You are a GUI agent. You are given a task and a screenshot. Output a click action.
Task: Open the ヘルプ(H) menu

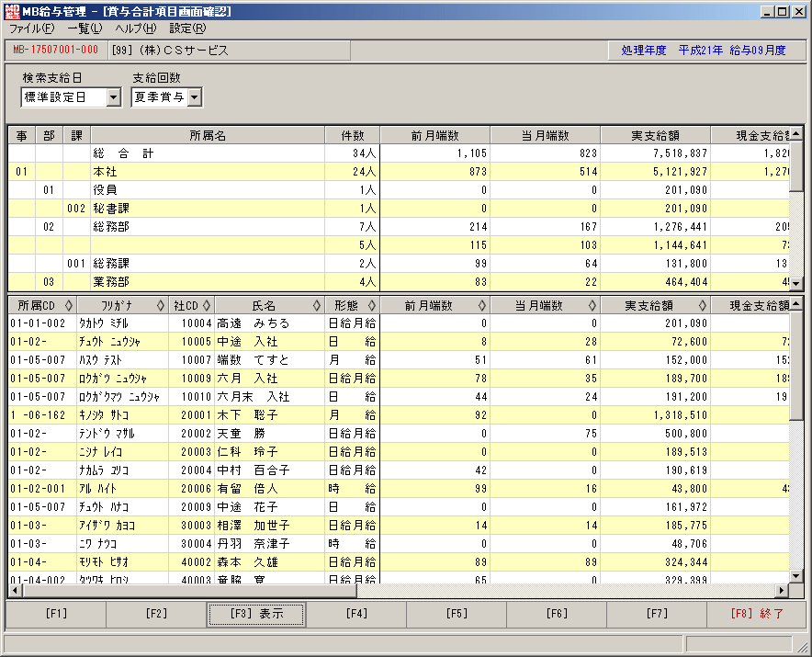click(x=136, y=28)
